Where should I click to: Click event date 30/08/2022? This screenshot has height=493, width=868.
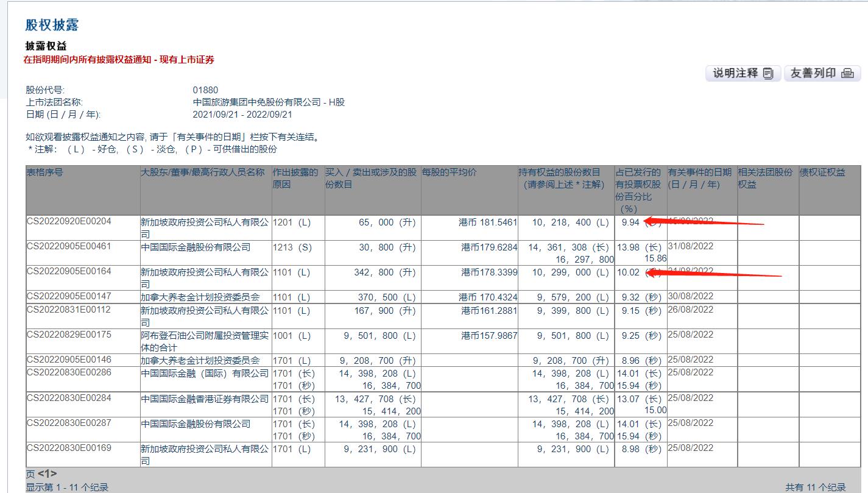[x=691, y=296]
